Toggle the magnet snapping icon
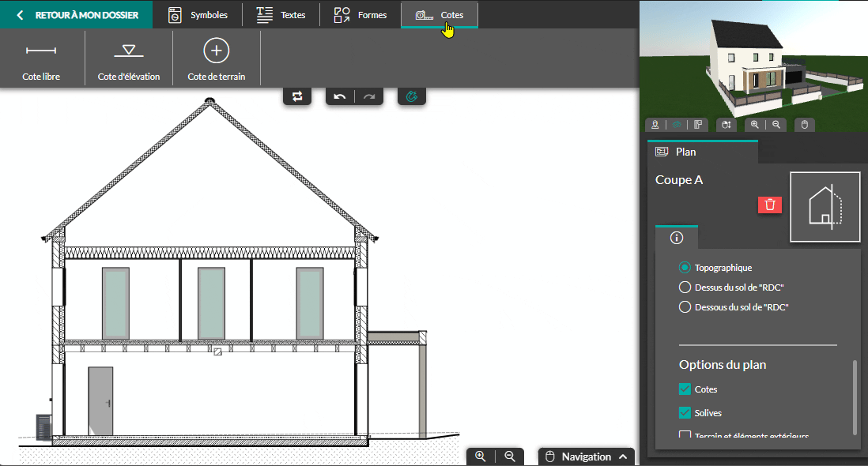Image resolution: width=868 pixels, height=466 pixels. tap(411, 96)
